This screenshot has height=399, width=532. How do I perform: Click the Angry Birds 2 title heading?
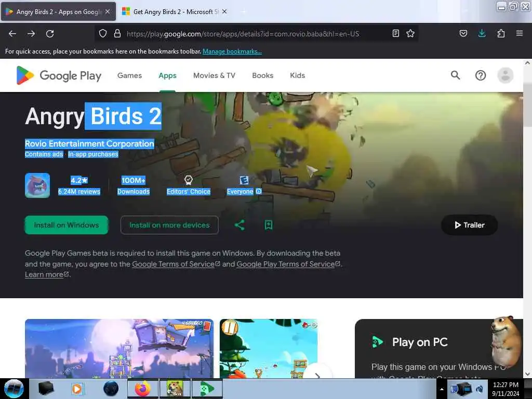point(93,116)
